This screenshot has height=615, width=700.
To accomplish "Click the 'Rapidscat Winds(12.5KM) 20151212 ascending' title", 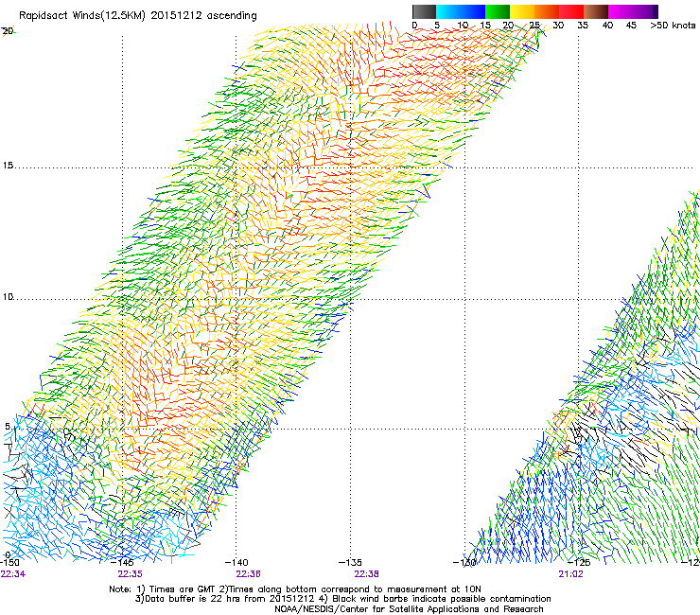I will point(138,16).
